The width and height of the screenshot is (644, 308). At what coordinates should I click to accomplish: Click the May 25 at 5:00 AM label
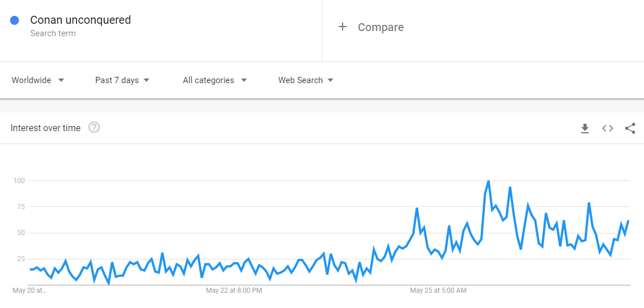pyautogui.click(x=438, y=290)
